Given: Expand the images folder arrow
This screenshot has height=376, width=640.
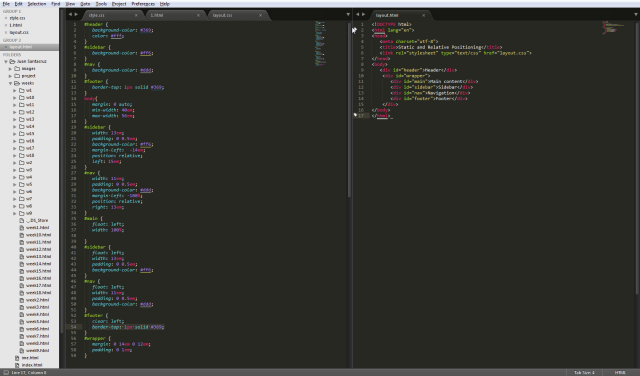Looking at the screenshot, I should [x=10, y=69].
